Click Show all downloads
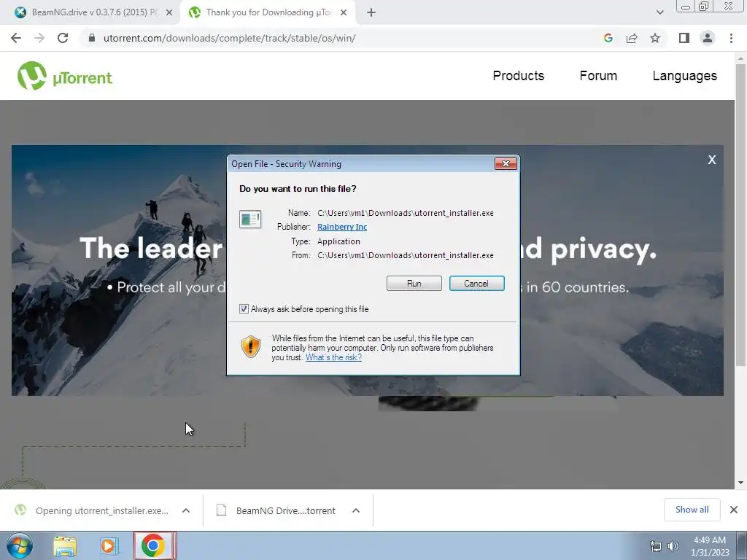The width and height of the screenshot is (747, 560). coord(692,510)
